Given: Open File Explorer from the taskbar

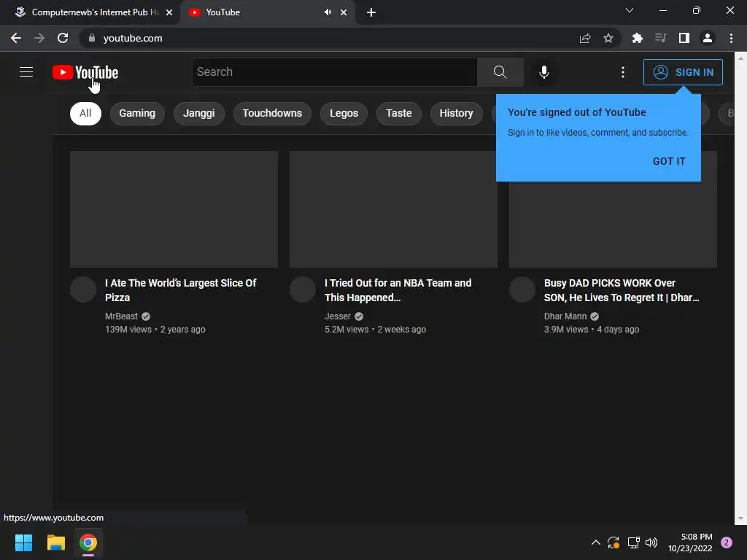Looking at the screenshot, I should coord(55,542).
